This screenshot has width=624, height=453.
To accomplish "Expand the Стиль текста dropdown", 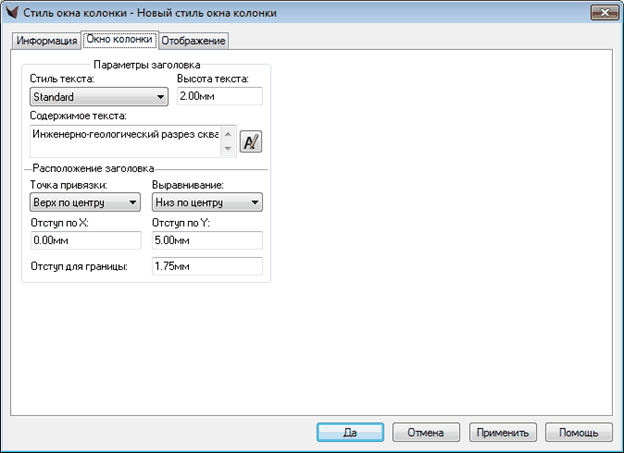I will pos(98,97).
